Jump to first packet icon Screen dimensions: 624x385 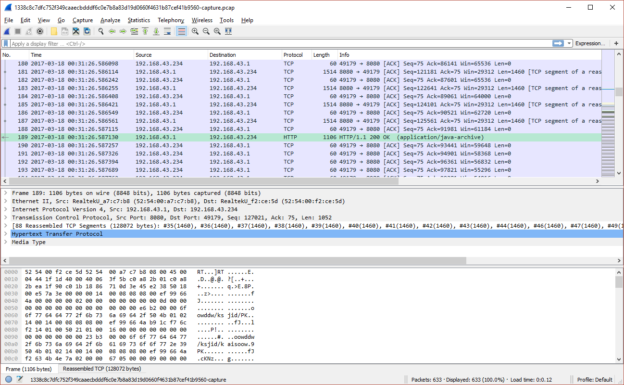coord(145,31)
